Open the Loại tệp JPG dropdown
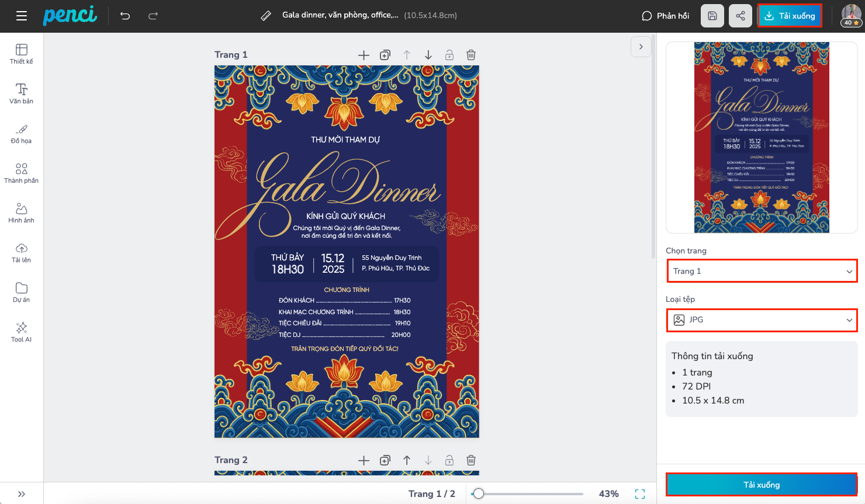The image size is (865, 504). click(x=762, y=320)
